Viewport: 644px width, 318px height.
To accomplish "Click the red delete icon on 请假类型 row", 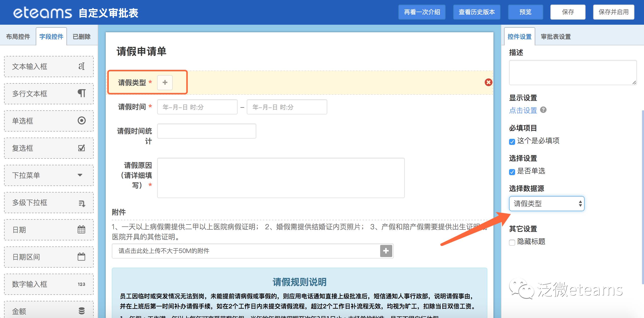I will tap(488, 82).
